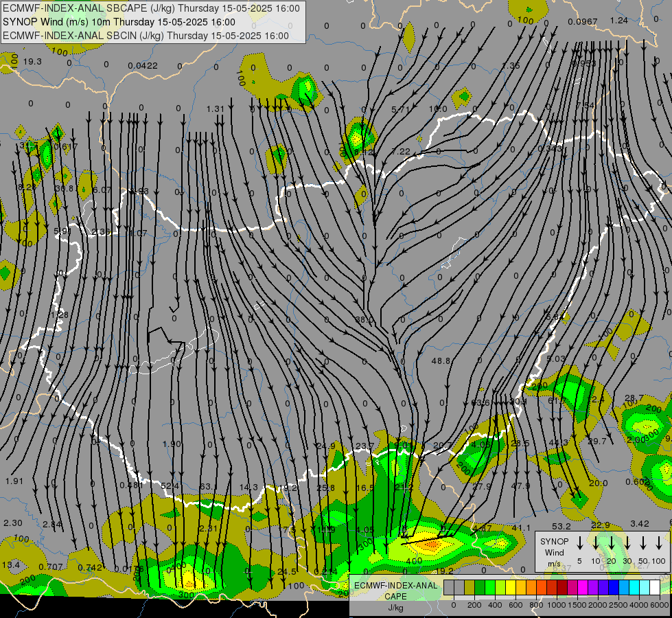
Task: Click the '1000' tick label on the CAPE scale
Action: [x=556, y=605]
